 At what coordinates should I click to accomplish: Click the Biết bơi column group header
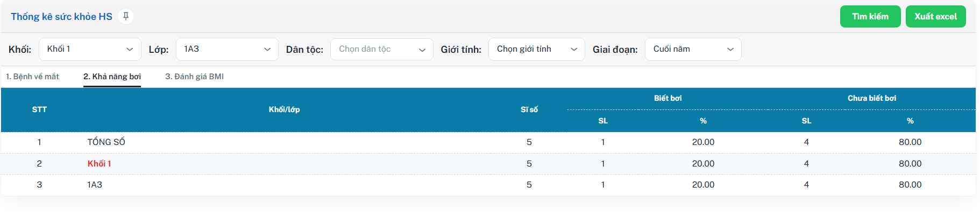pyautogui.click(x=668, y=98)
